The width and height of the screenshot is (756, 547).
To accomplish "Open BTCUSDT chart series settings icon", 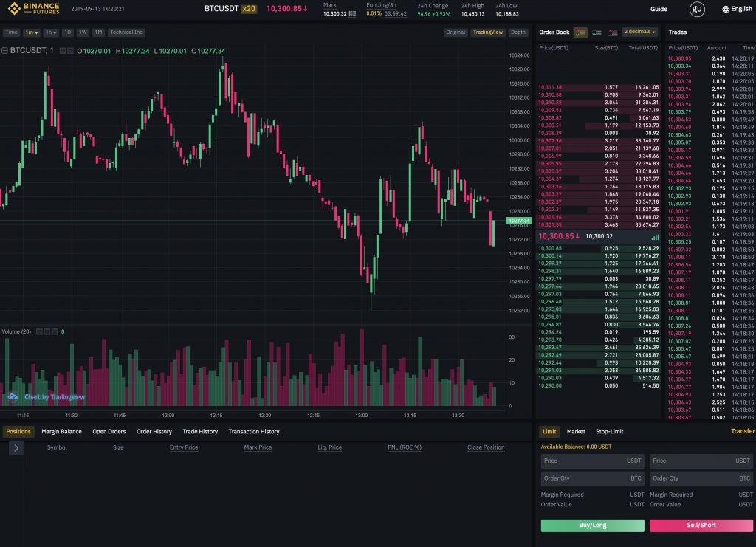I will pos(70,51).
